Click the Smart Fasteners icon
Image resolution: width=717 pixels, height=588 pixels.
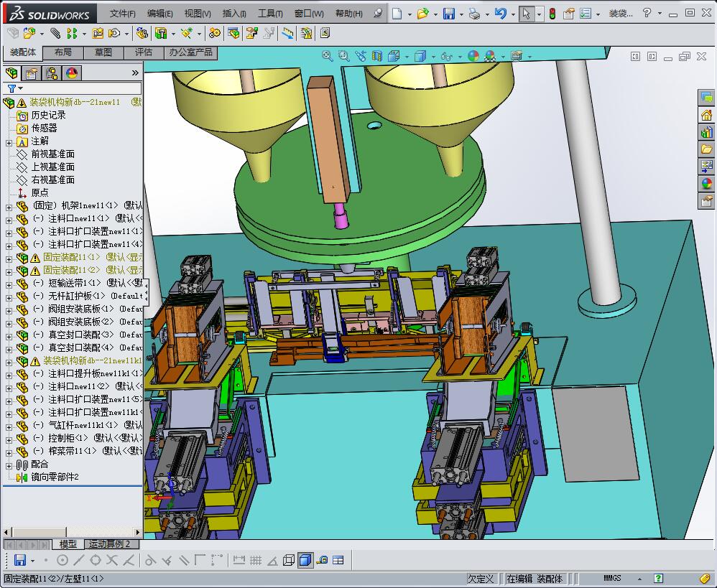pos(98,33)
